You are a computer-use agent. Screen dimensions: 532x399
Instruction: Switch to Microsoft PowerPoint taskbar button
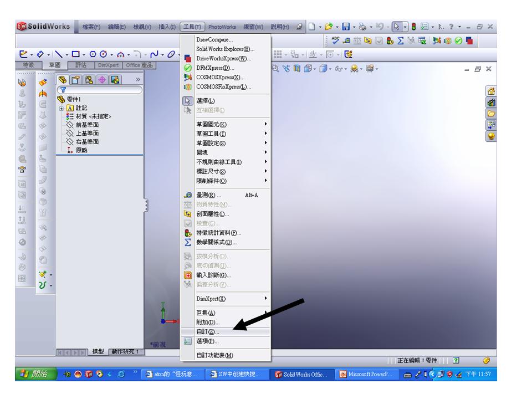click(366, 374)
